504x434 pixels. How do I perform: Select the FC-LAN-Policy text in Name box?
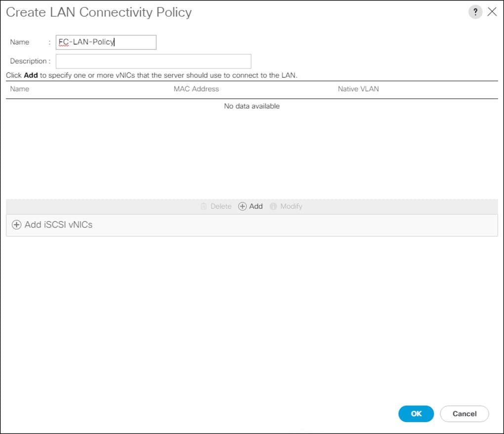coord(84,42)
